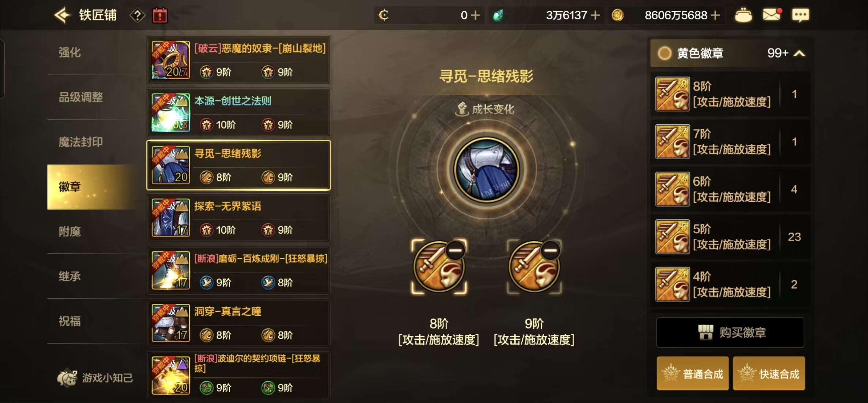The image size is (868, 403).
Task: Open the 游戏小知己 helper
Action: click(95, 378)
